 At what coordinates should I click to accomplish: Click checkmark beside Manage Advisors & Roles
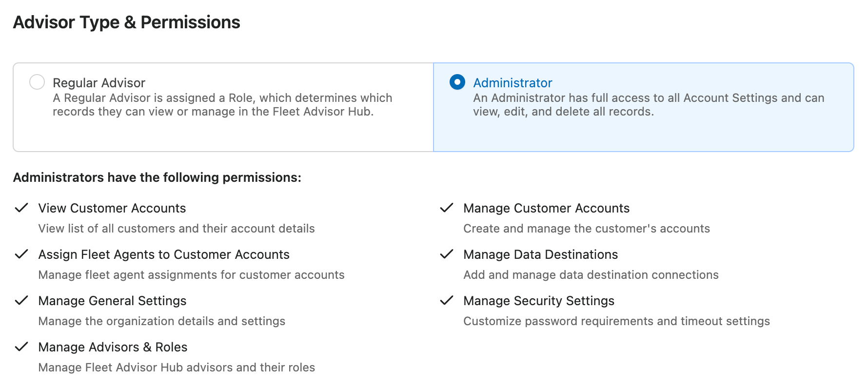(21, 347)
